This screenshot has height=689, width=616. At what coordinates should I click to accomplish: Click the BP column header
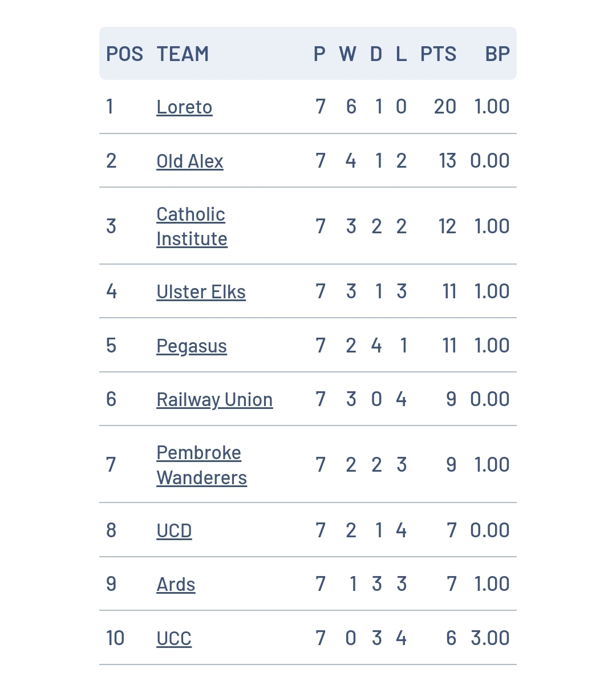(497, 54)
